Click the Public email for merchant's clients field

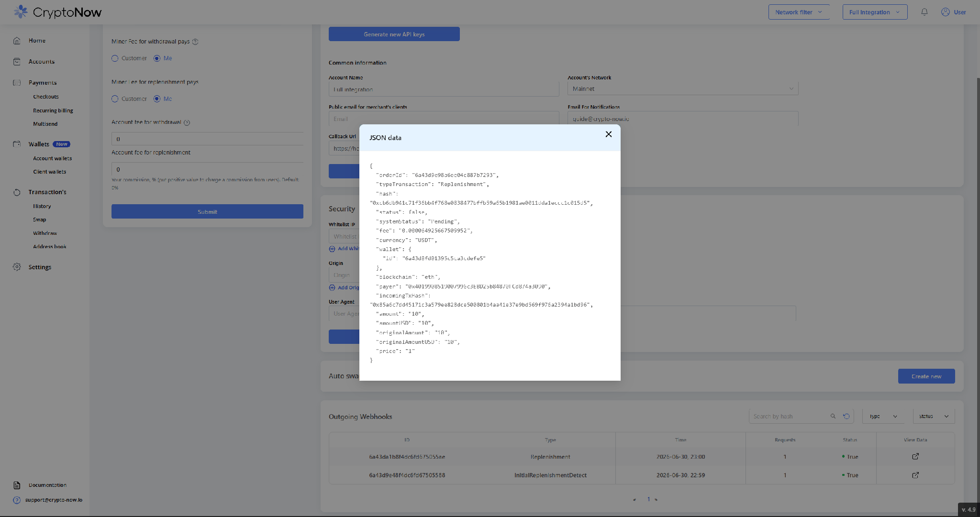[444, 119]
